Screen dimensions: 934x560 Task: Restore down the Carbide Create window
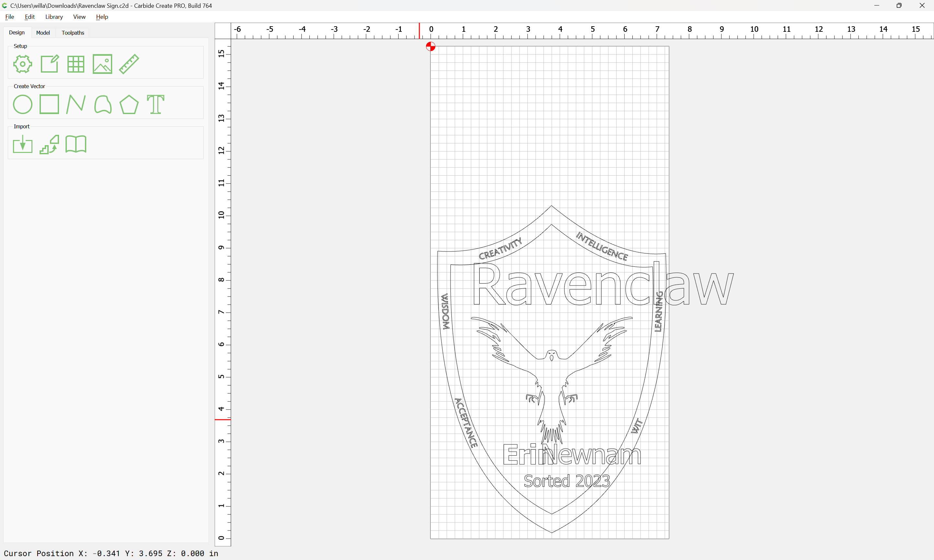pos(899,6)
